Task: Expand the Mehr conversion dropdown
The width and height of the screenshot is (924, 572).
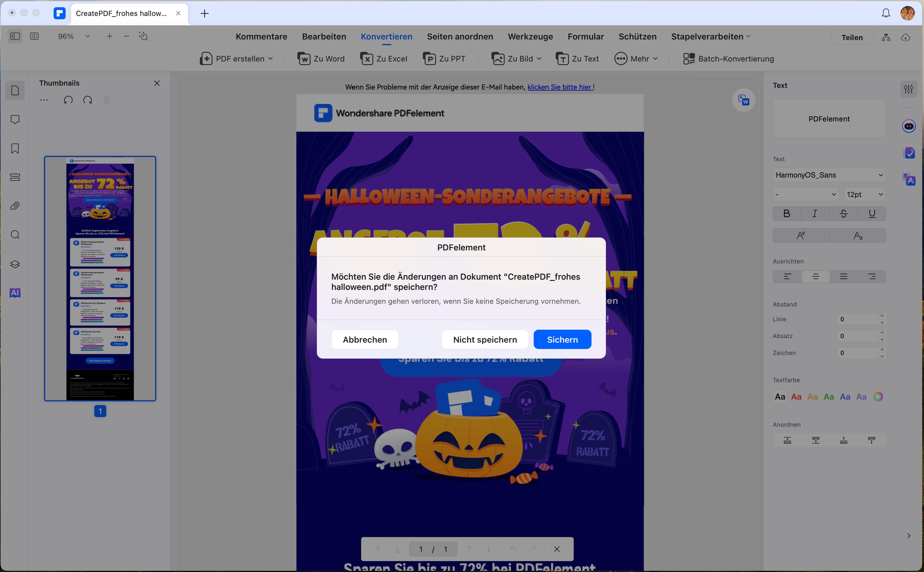Action: pos(655,59)
